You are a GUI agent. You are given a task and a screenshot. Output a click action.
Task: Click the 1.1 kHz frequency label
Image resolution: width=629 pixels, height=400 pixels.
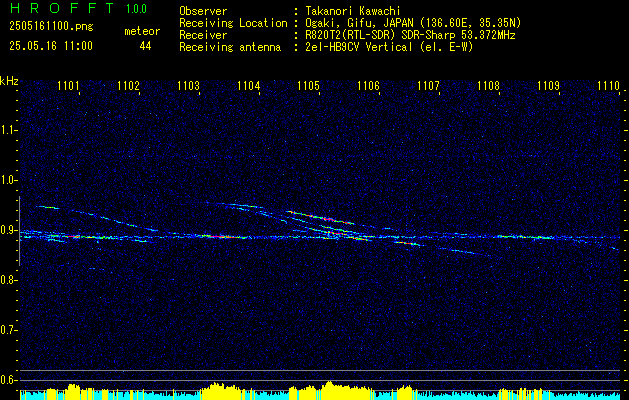(x=8, y=130)
